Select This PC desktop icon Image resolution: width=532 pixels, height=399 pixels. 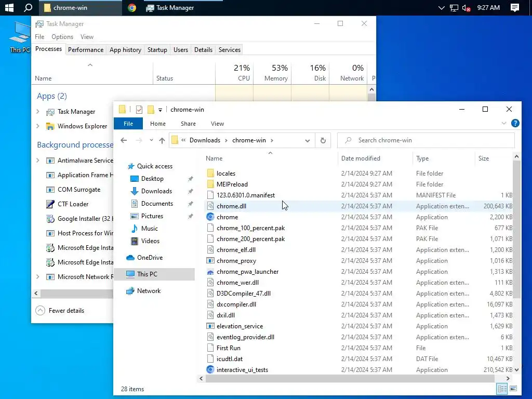19,37
